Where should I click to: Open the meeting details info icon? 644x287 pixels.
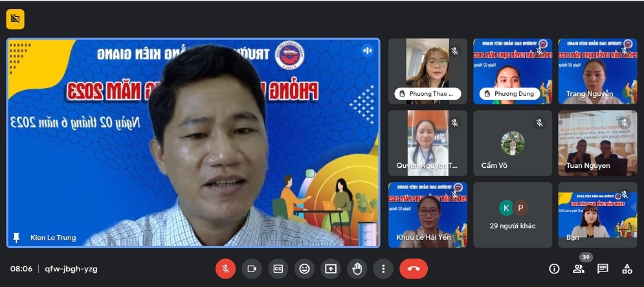click(x=554, y=268)
